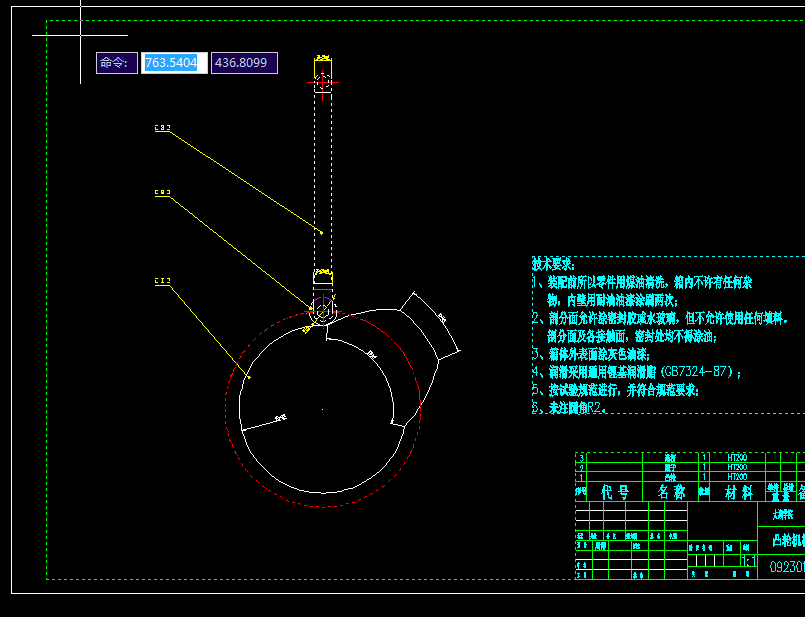Select the callout label pointing to the follower rod

[162, 128]
